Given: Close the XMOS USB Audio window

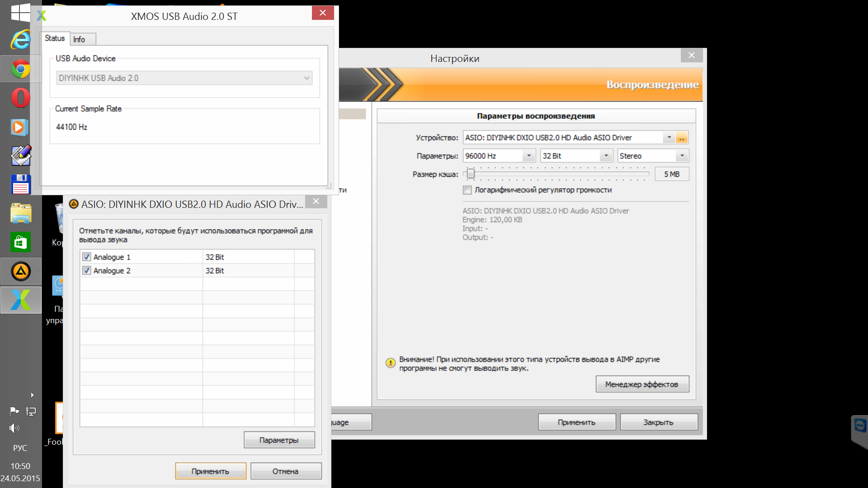Looking at the screenshot, I should pos(323,13).
